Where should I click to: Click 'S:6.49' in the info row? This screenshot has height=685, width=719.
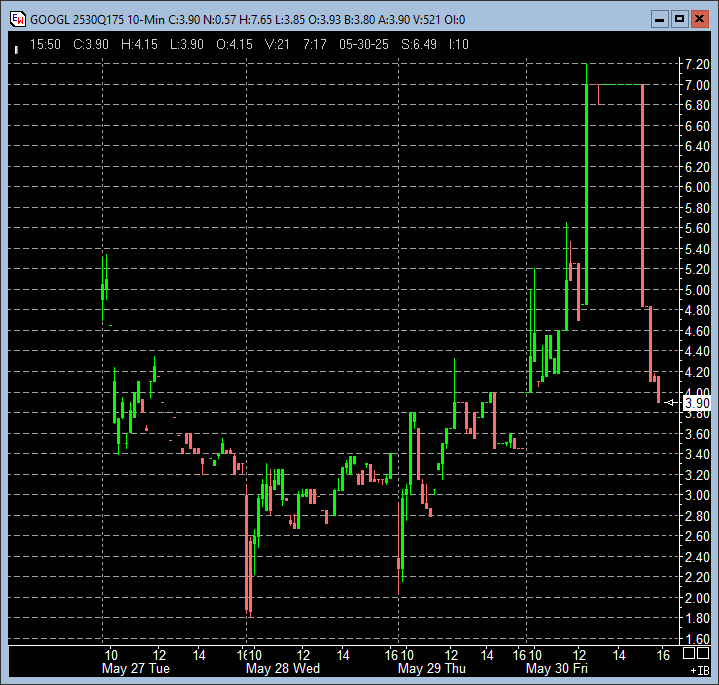coord(419,44)
